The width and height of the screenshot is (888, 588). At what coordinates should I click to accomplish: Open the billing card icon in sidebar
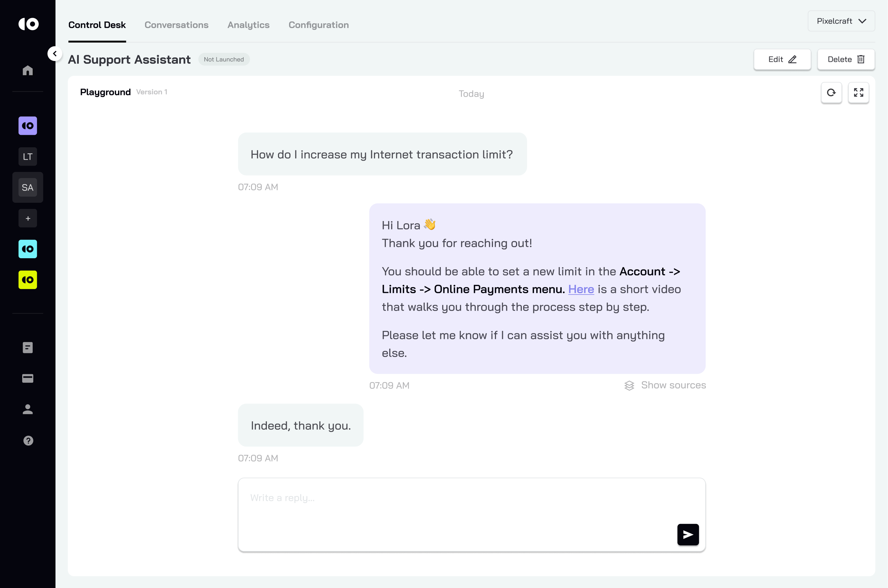(28, 378)
